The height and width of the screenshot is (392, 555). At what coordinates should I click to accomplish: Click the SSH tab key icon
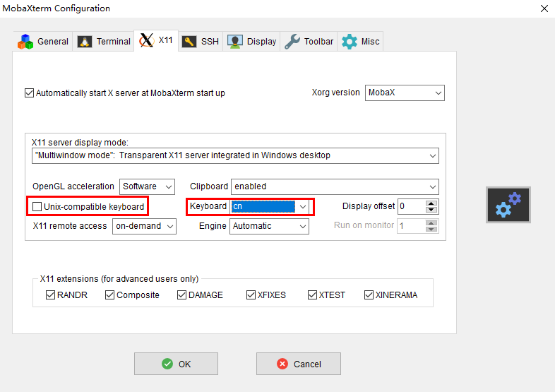tap(189, 42)
